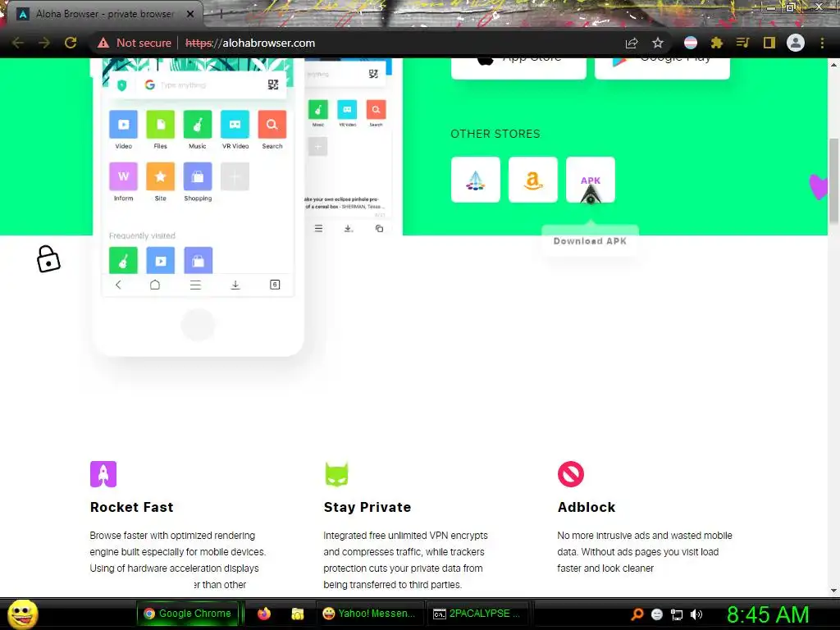Switch to Yahoo! Messenger taskbar button
This screenshot has width=840, height=630.
pos(370,614)
